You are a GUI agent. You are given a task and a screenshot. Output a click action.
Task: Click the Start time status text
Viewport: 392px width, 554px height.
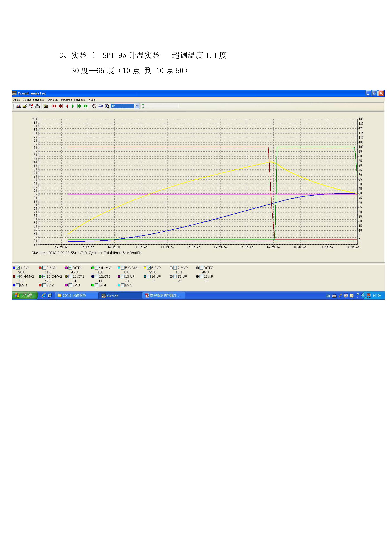(x=86, y=253)
